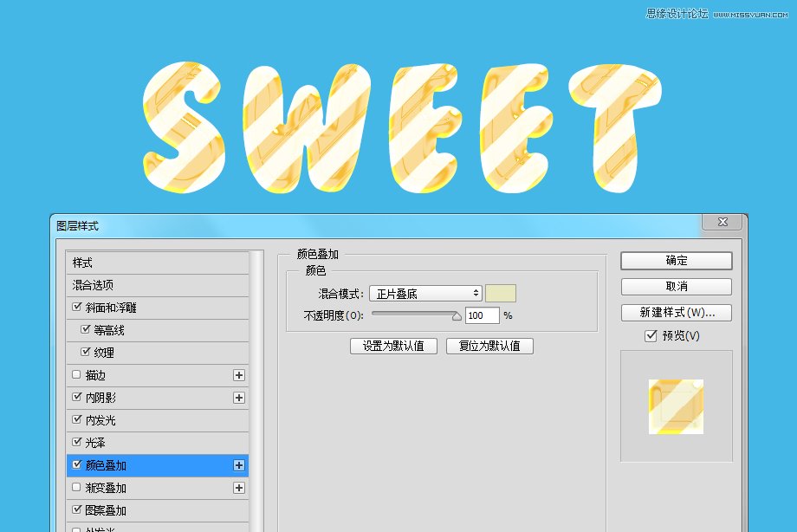
Task: Uncheck the 纹理 texture option
Action: pyautogui.click(x=87, y=352)
